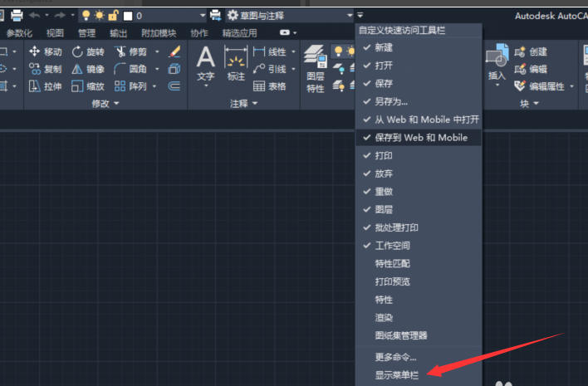Expand the 块 panel dropdown
The width and height of the screenshot is (588, 386).
tap(529, 104)
